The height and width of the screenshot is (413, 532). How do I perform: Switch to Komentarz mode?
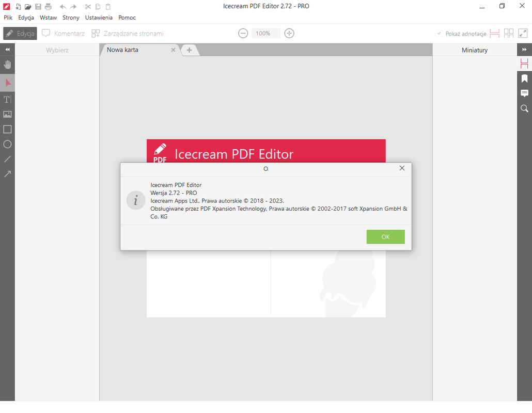point(63,33)
